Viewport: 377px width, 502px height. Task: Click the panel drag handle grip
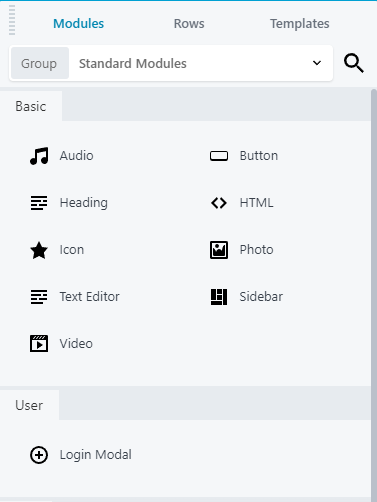coord(12,20)
